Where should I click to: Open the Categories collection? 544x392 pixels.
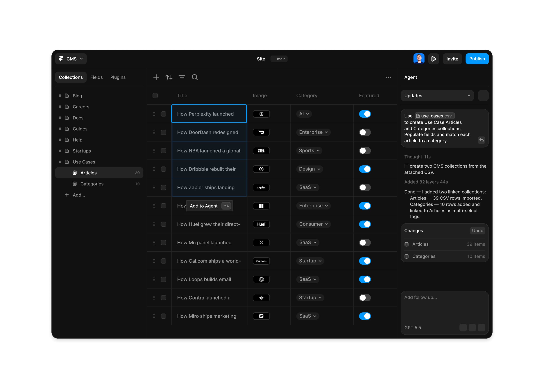(99, 184)
